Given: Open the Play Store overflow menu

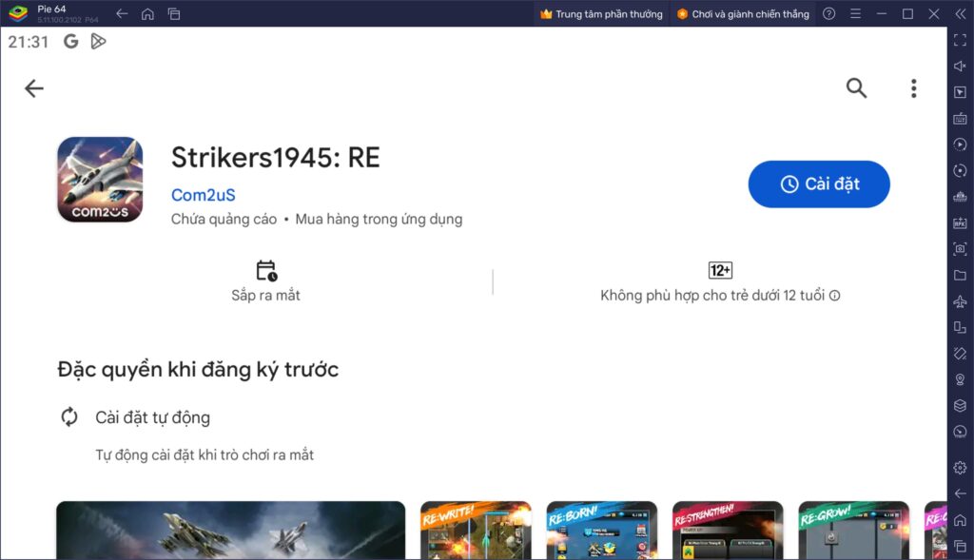Looking at the screenshot, I should [913, 87].
